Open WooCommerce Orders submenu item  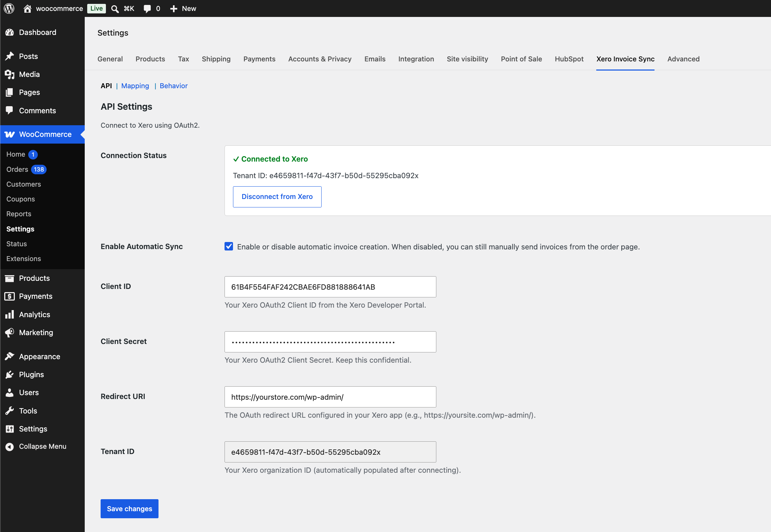(x=17, y=169)
